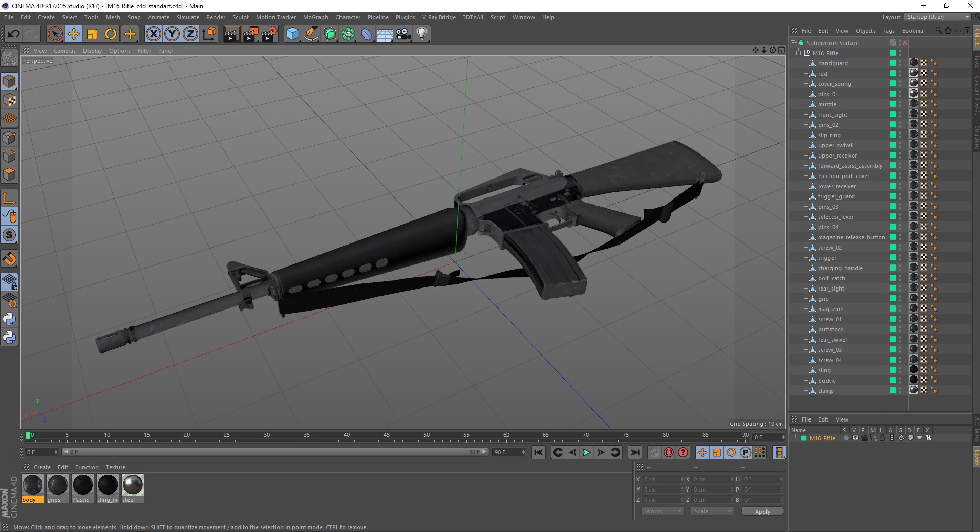The image size is (980, 532).
Task: Open the deformer objects icon
Action: point(367,34)
